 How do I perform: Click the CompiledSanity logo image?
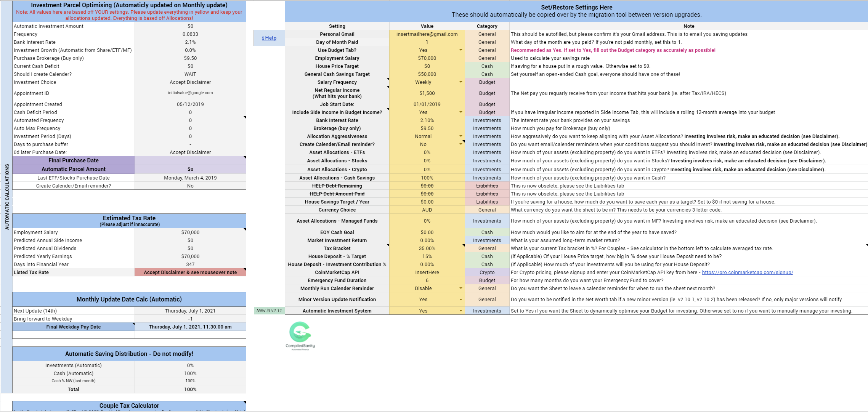(x=300, y=336)
